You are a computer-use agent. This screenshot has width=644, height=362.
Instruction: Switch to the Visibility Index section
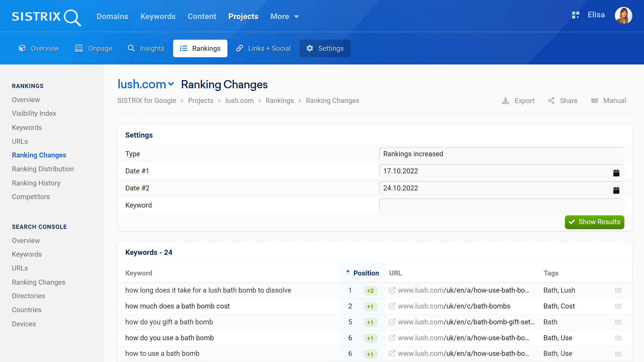[34, 114]
